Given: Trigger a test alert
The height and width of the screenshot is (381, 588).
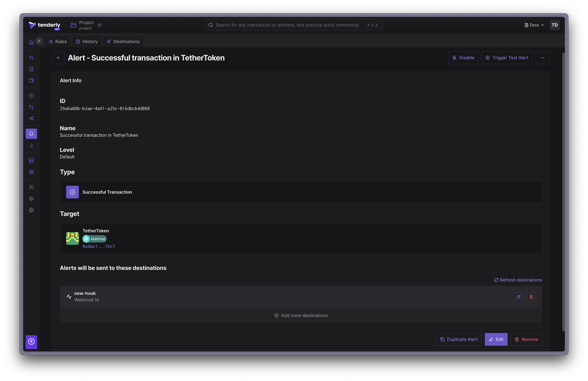Looking at the screenshot, I should tap(507, 58).
